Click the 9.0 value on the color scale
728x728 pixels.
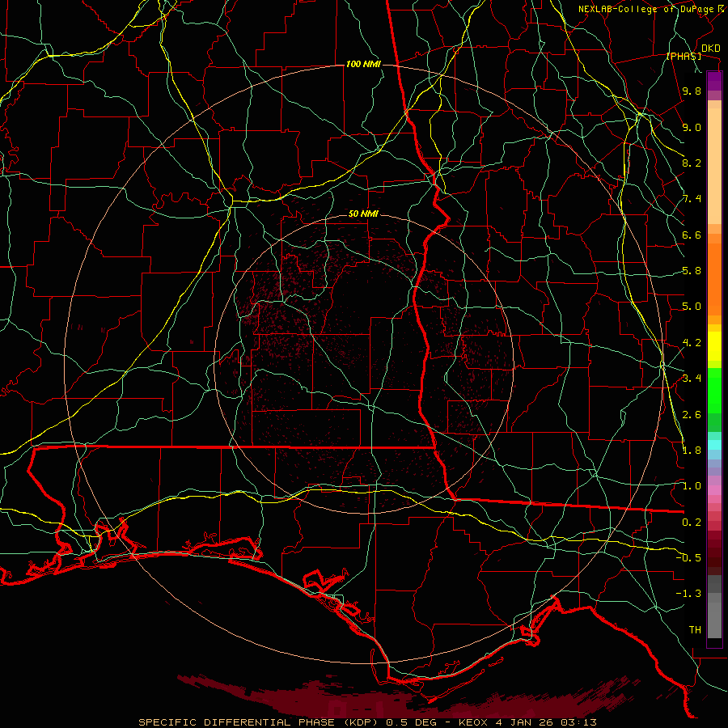[x=692, y=127]
